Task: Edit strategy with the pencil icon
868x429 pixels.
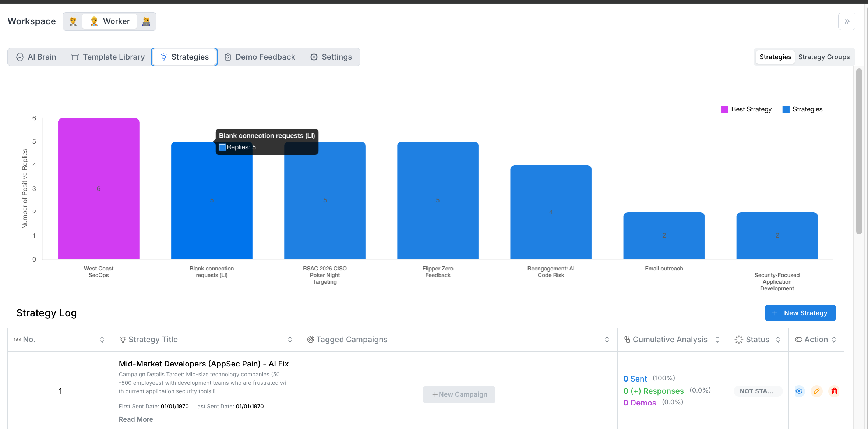Action: click(x=816, y=391)
